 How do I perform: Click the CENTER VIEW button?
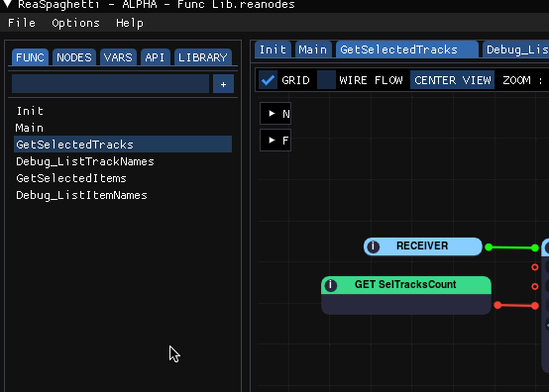coord(452,80)
